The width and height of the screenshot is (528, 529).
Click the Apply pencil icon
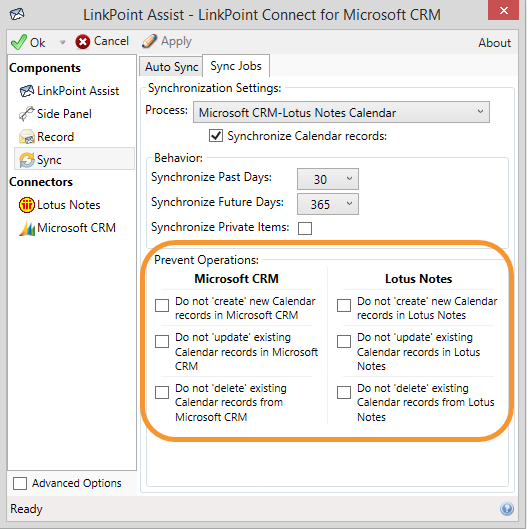tap(149, 41)
